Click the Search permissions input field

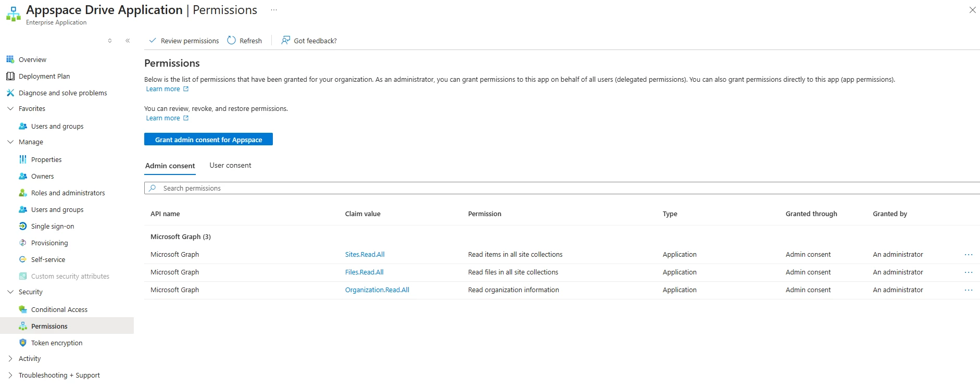[562, 188]
